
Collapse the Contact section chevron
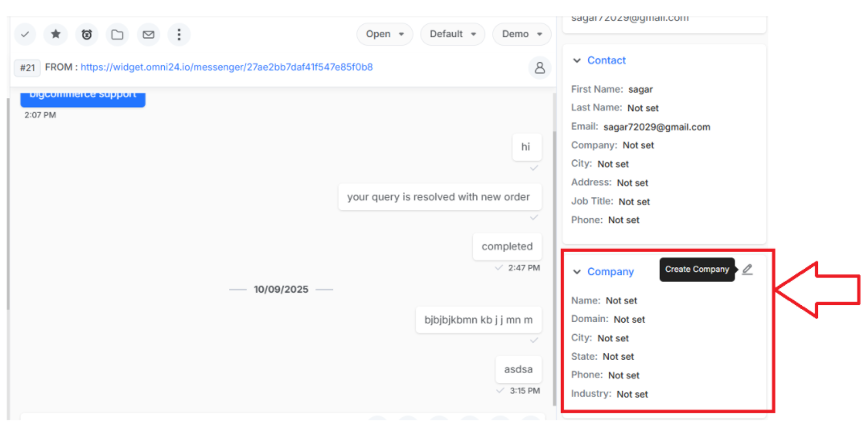tap(577, 60)
